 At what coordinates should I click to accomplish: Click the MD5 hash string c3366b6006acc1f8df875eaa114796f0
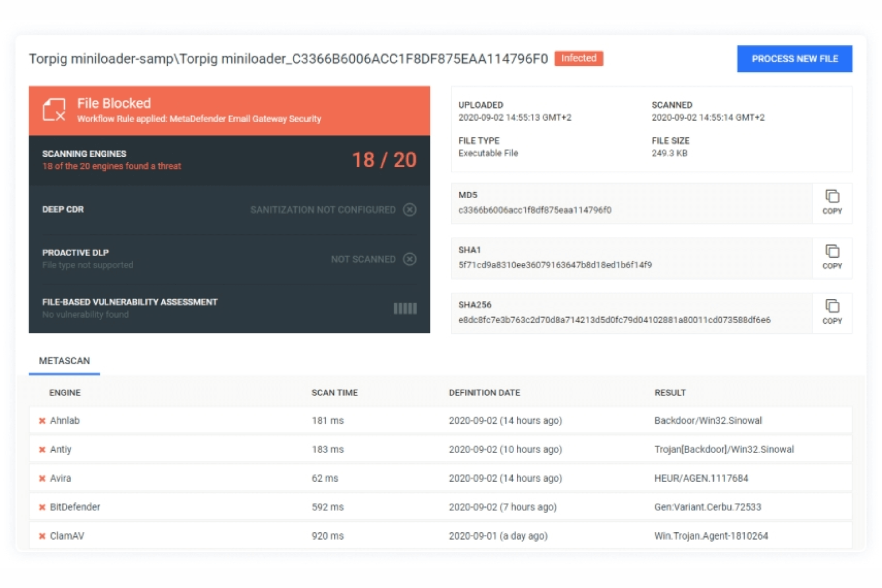(535, 210)
